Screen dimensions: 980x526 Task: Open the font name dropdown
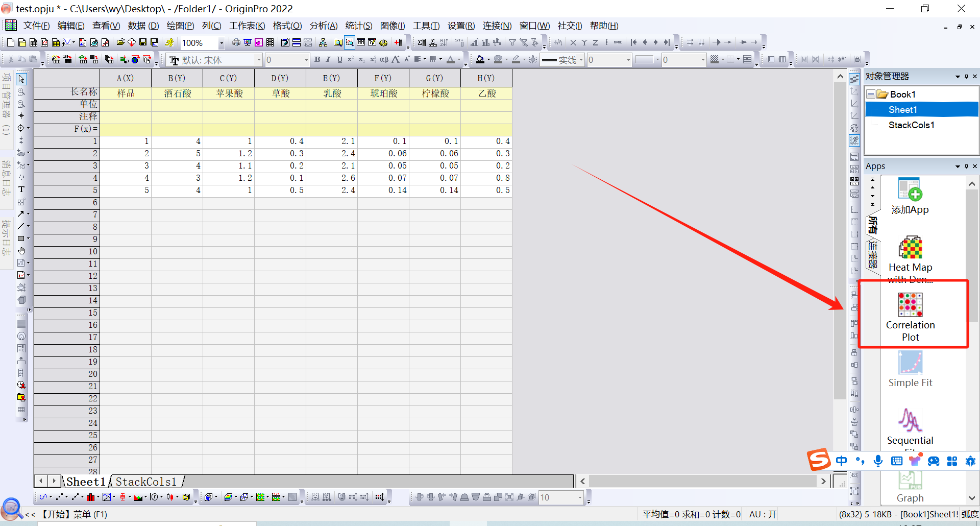point(259,60)
